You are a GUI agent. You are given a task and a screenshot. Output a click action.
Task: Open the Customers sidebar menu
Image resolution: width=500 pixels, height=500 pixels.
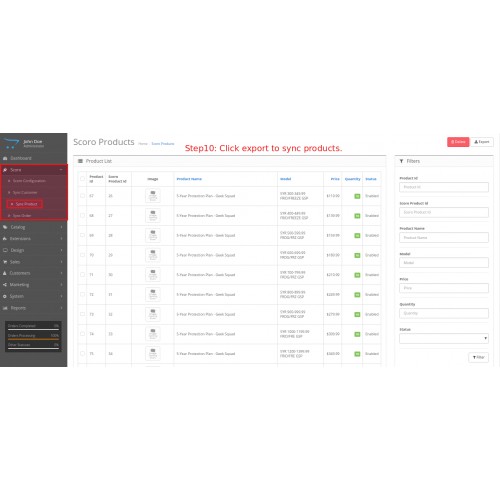point(33,273)
